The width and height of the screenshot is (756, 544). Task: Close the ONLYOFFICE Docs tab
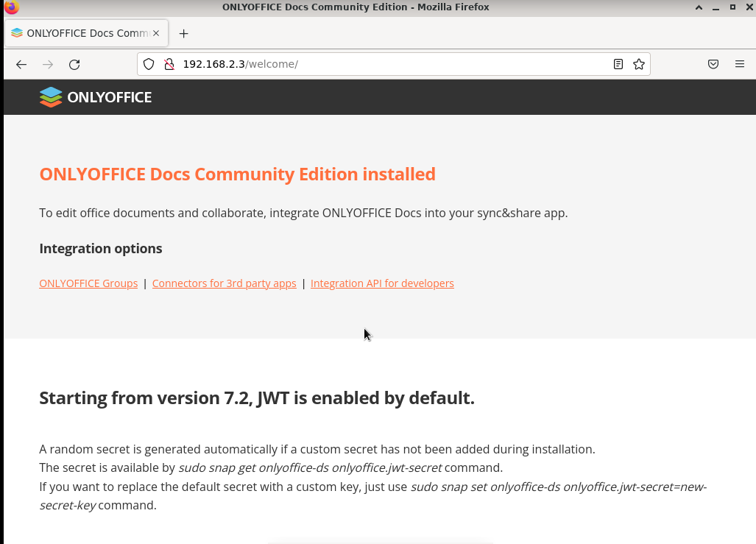(x=156, y=33)
